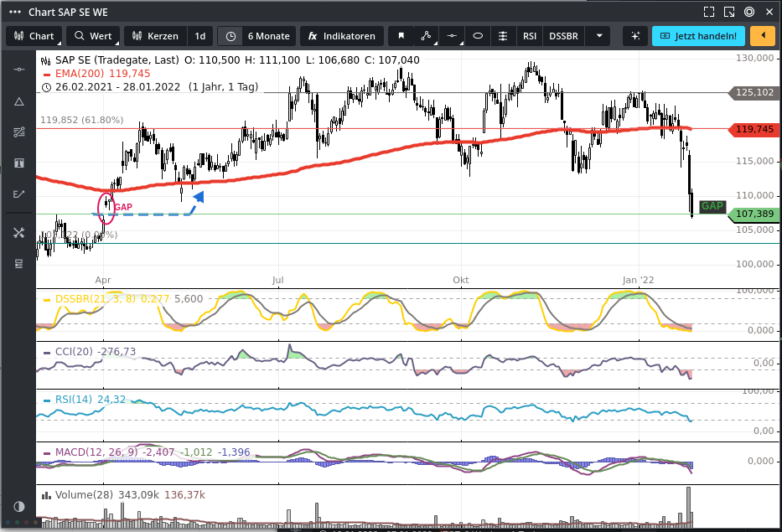Open the chart tools icon in the sidebar
The image size is (782, 532).
pyautogui.click(x=18, y=232)
